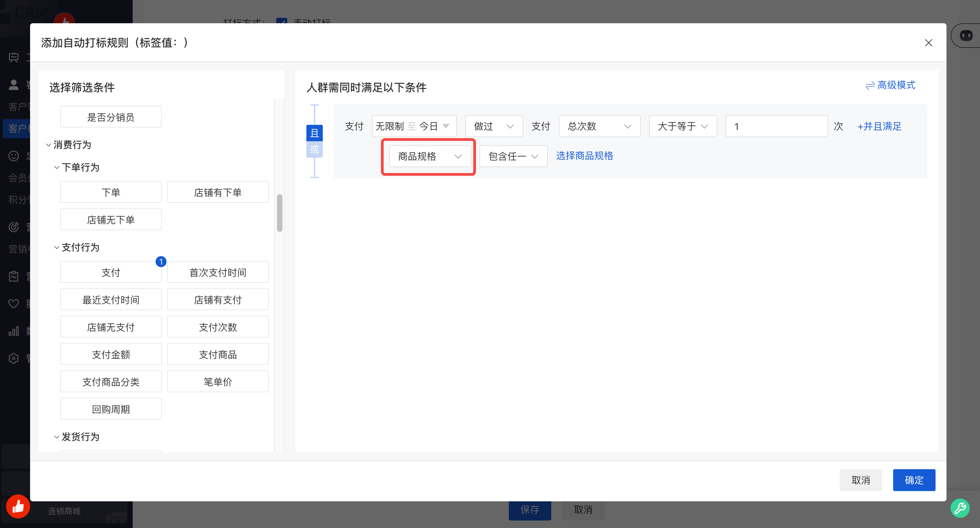Open the 做过 dropdown
This screenshot has height=528, width=980.
(x=493, y=126)
